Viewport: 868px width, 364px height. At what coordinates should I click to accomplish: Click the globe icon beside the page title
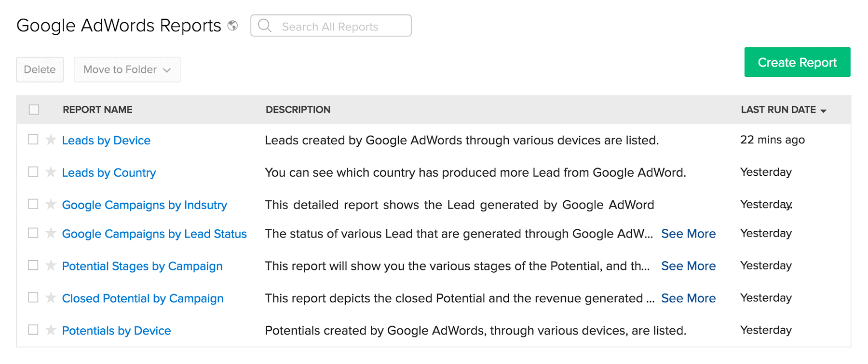click(233, 26)
